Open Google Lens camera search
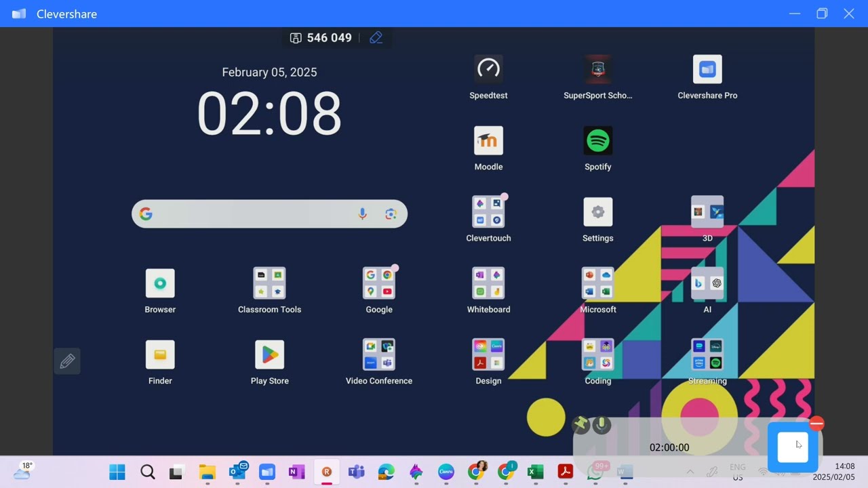The image size is (868, 488). click(x=391, y=214)
